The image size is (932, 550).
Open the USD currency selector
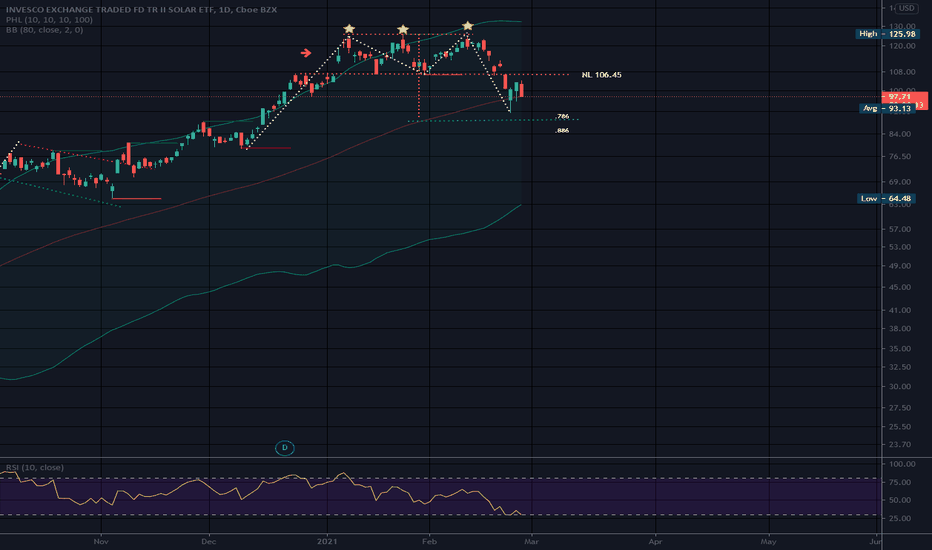[x=906, y=8]
